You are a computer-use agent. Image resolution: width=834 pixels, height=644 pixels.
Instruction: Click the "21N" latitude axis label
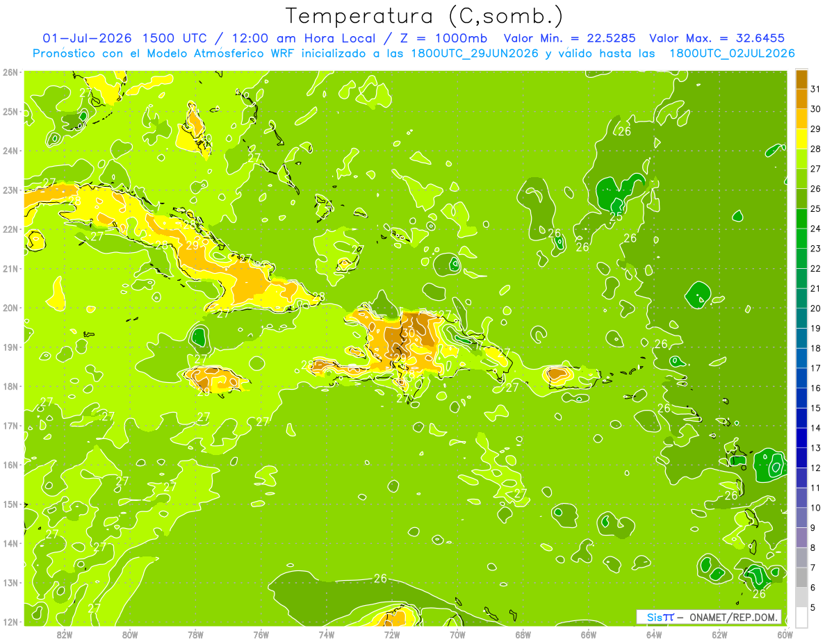pos(10,268)
